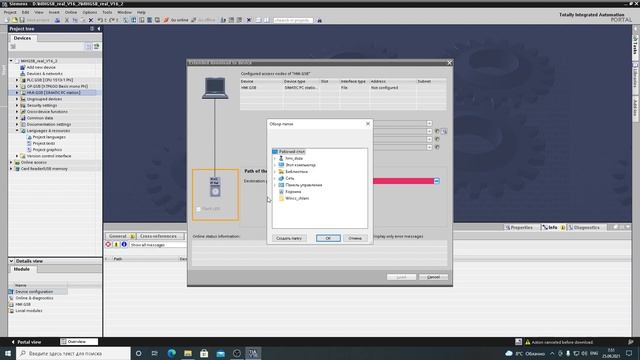
Task: Open the Edit menu
Action: click(25, 12)
